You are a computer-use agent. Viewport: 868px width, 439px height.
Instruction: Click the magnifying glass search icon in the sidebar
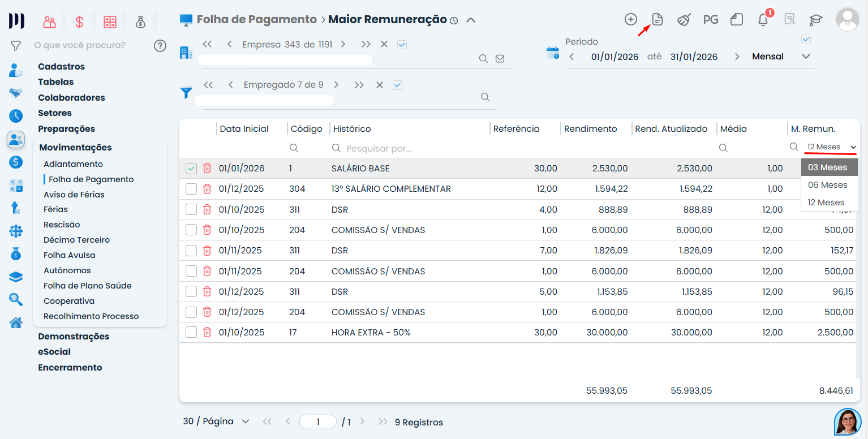(15, 299)
